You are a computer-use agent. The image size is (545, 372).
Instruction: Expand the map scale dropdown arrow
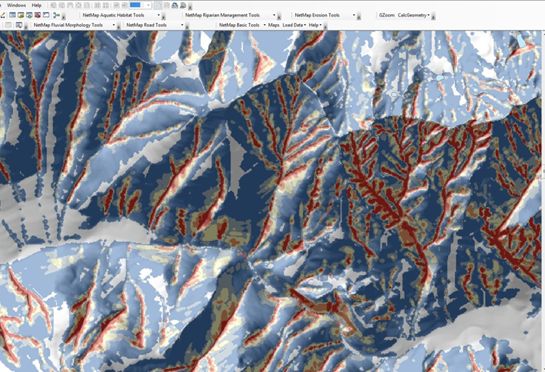148,5
